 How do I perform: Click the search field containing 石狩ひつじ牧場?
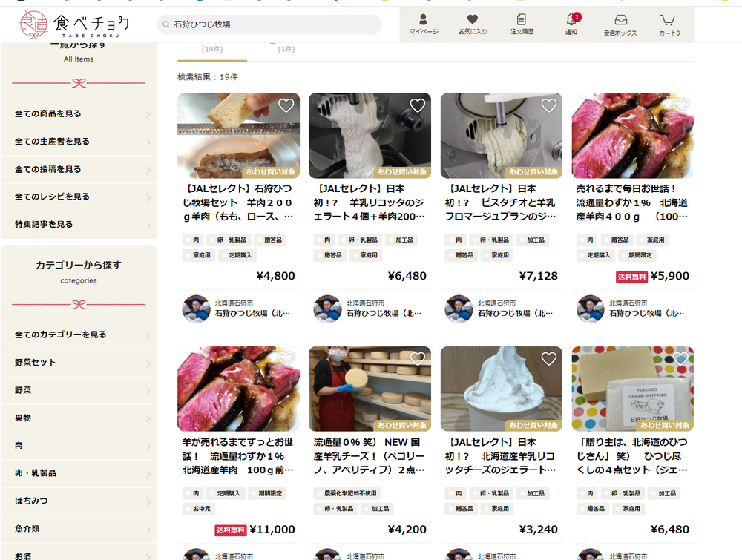pyautogui.click(x=275, y=24)
